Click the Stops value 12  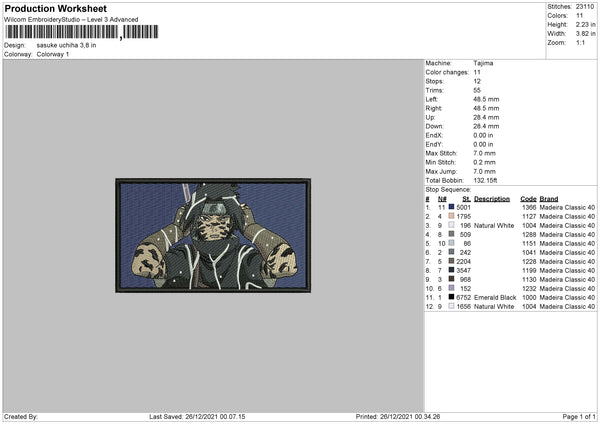(477, 81)
